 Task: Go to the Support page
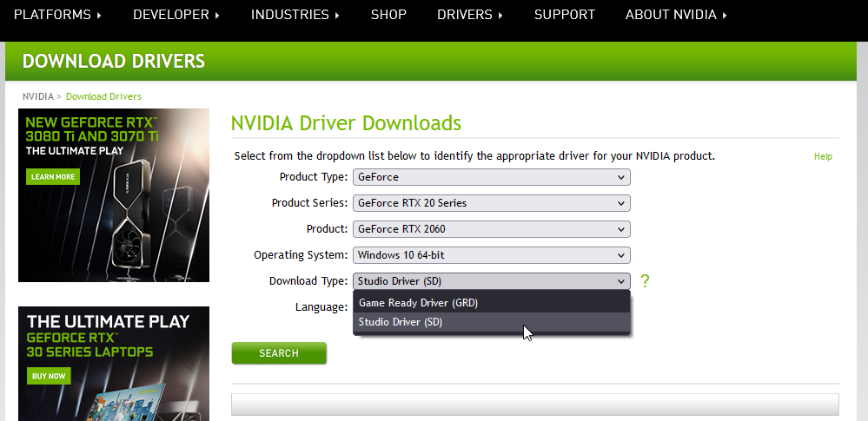(x=565, y=15)
